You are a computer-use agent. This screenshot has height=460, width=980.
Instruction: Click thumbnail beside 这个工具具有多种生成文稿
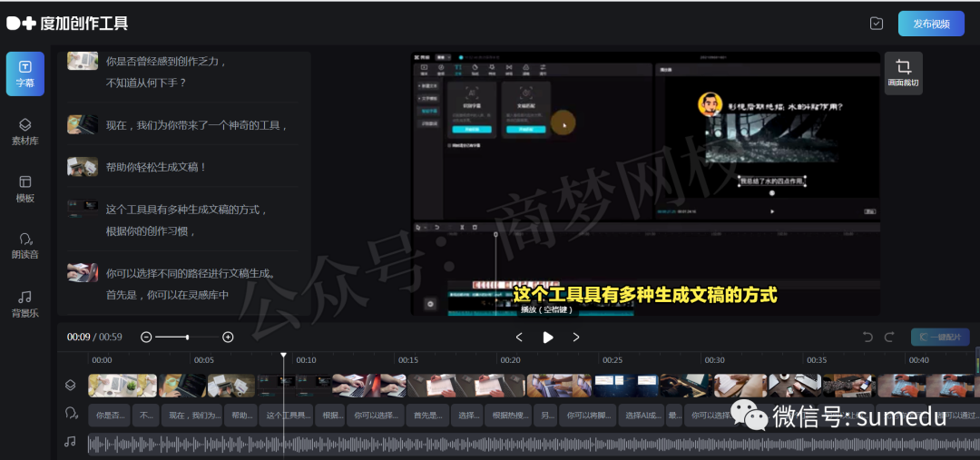pyautogui.click(x=83, y=209)
